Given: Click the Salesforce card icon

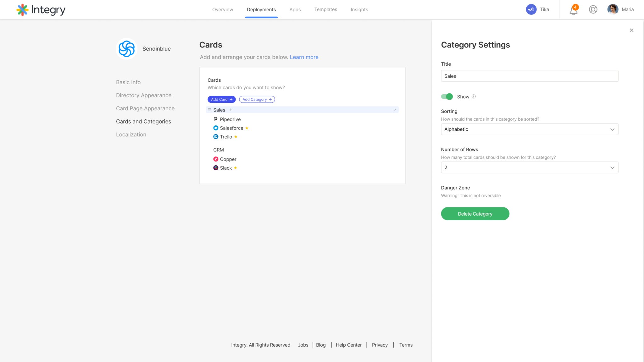Looking at the screenshot, I should click(x=216, y=128).
